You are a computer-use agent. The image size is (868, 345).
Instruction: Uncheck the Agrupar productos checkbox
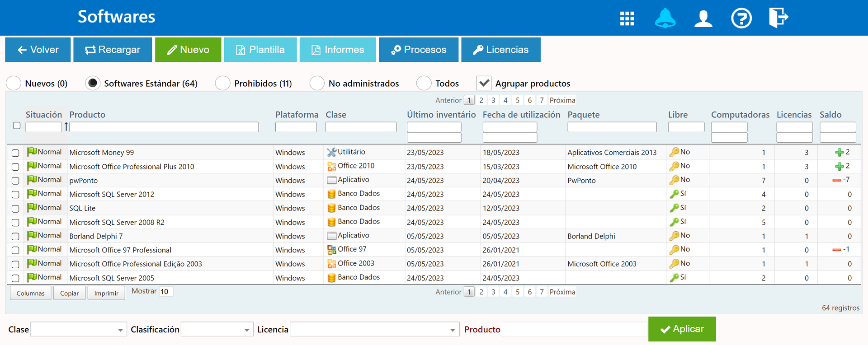[484, 84]
